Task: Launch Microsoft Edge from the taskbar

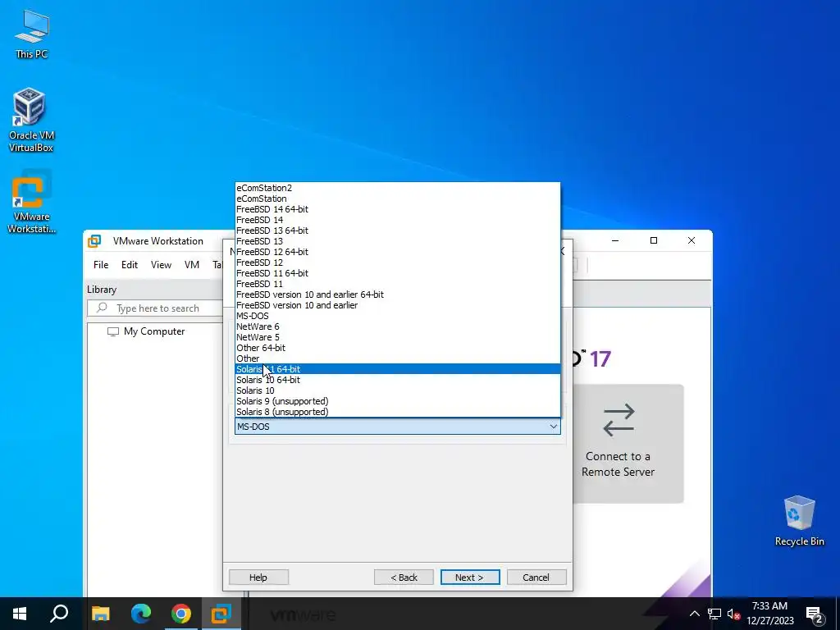Action: coord(141,614)
